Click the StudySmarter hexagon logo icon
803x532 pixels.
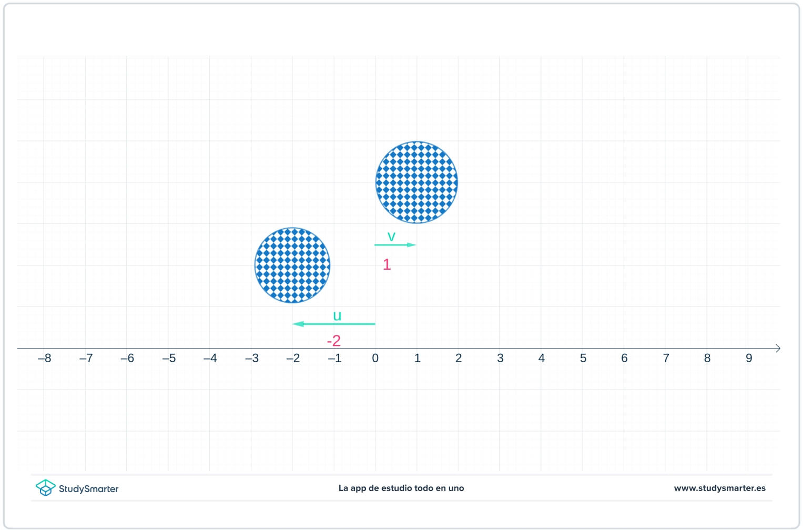[47, 488]
